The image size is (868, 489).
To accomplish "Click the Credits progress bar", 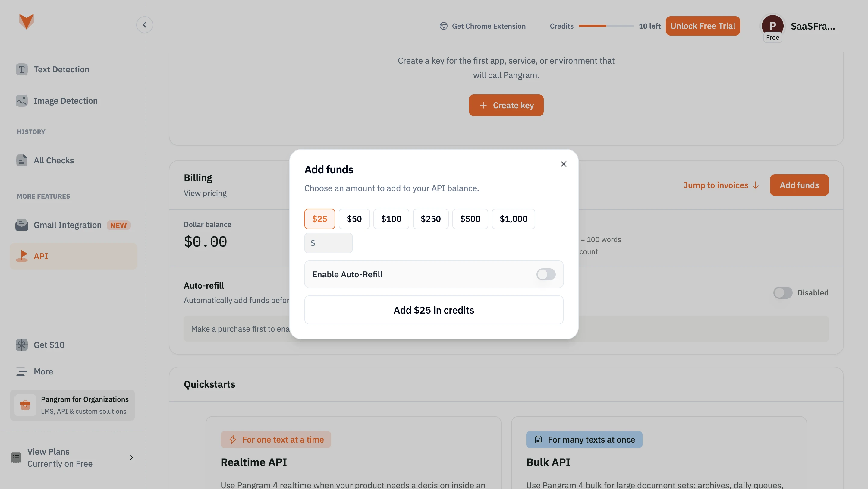I will [606, 26].
